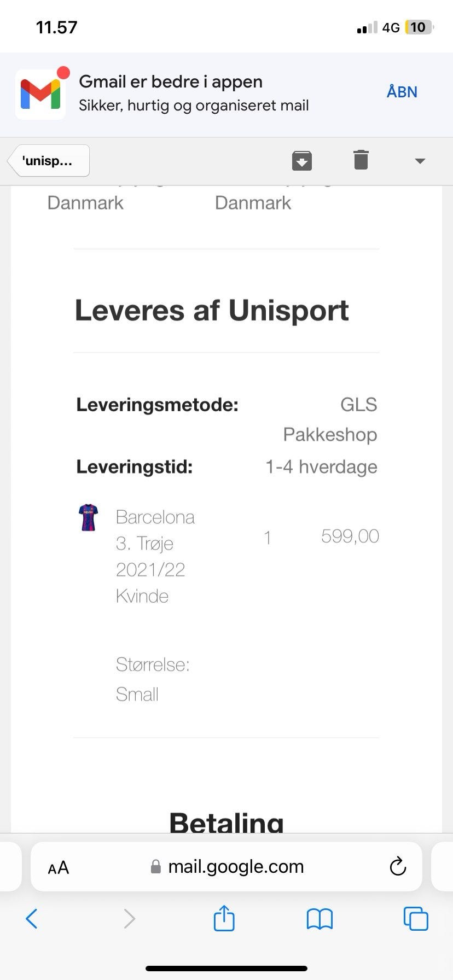Delete the email using the trash icon
Image resolution: width=453 pixels, height=980 pixels.
point(361,160)
